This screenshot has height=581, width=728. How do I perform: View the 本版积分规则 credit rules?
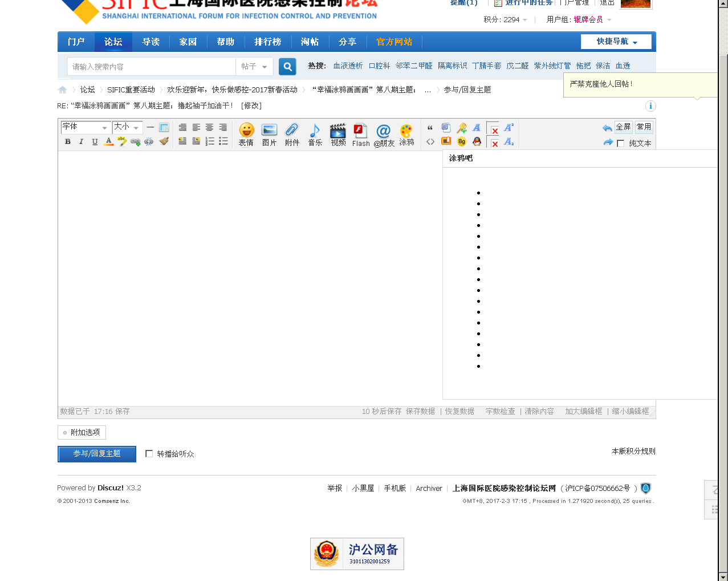tap(632, 451)
